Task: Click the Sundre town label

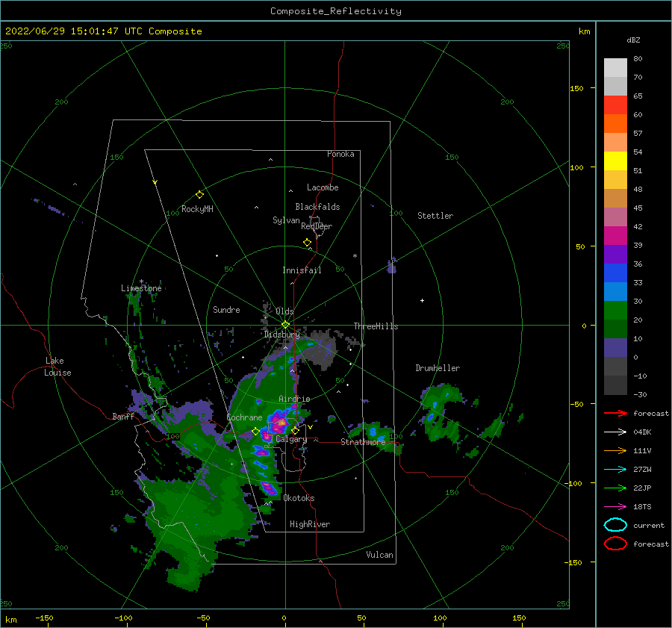Action: tap(226, 310)
